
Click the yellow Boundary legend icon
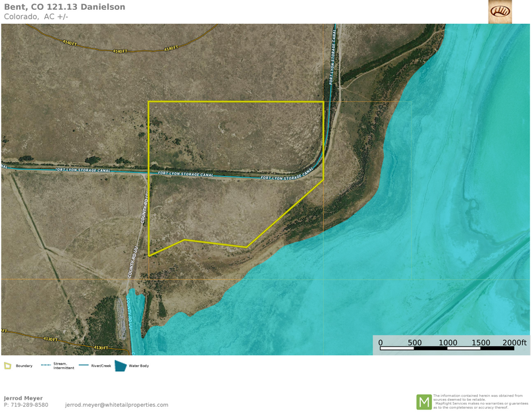7,366
